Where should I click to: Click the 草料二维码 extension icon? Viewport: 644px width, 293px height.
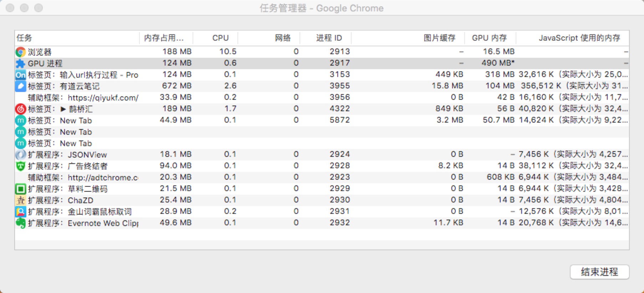(x=20, y=189)
